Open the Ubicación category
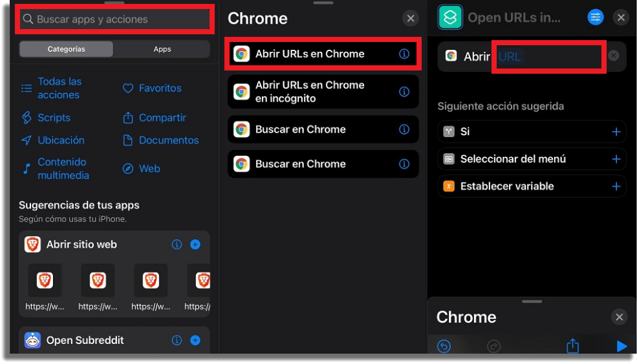The width and height of the screenshot is (637, 364). (x=53, y=140)
